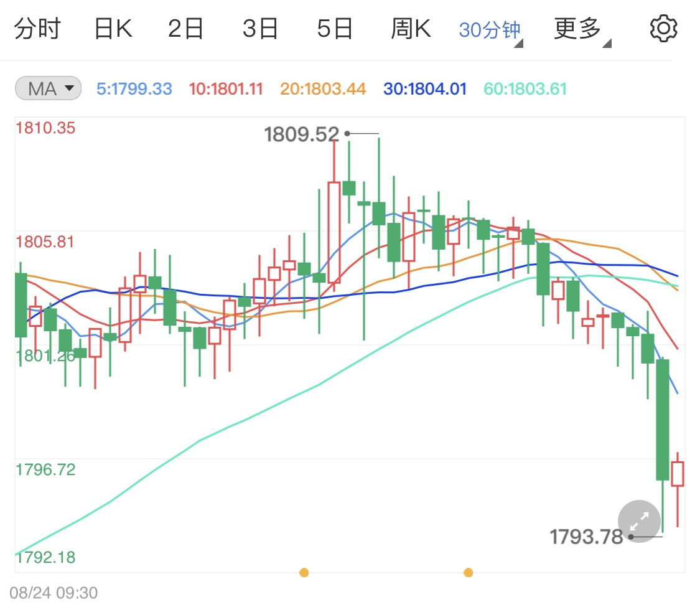The width and height of the screenshot is (700, 607).
Task: Tap the fullscreen expand icon on the chart
Action: 638,522
